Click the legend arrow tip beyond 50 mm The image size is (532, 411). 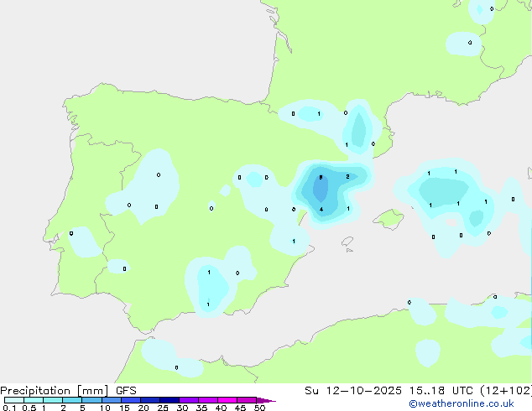coord(266,400)
